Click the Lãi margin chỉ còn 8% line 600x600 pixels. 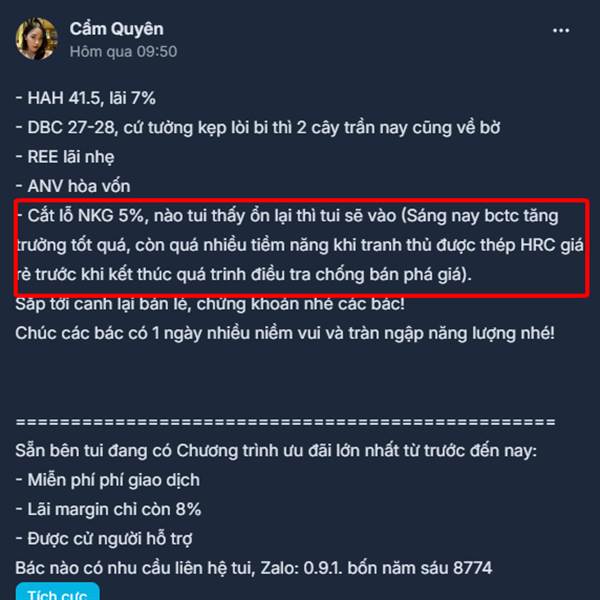coord(108,510)
